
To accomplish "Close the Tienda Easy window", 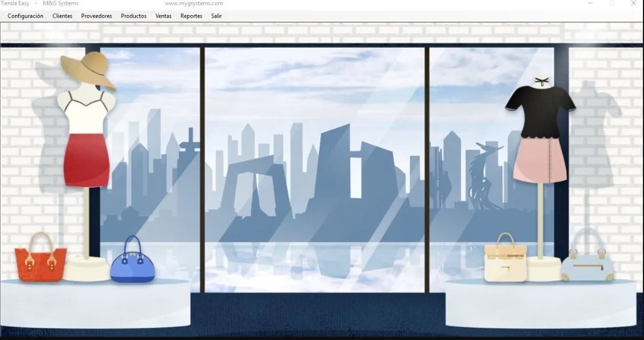I will click(633, 3).
